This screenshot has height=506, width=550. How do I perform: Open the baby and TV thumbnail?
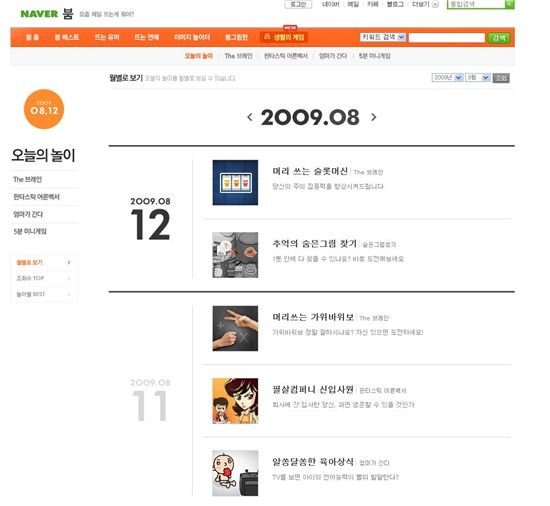coord(235,473)
